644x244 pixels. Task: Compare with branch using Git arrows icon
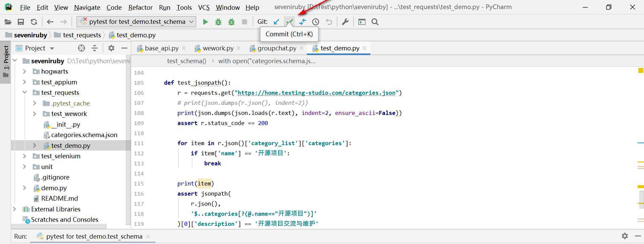[302, 22]
